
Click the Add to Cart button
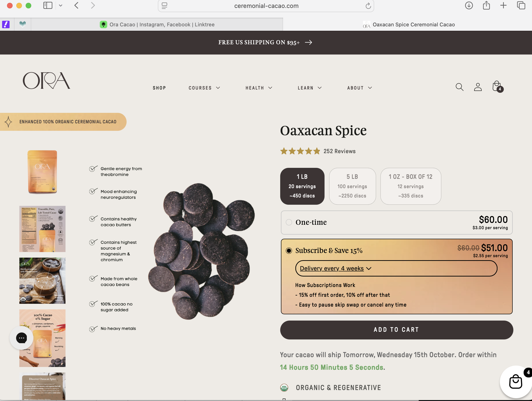click(x=396, y=330)
